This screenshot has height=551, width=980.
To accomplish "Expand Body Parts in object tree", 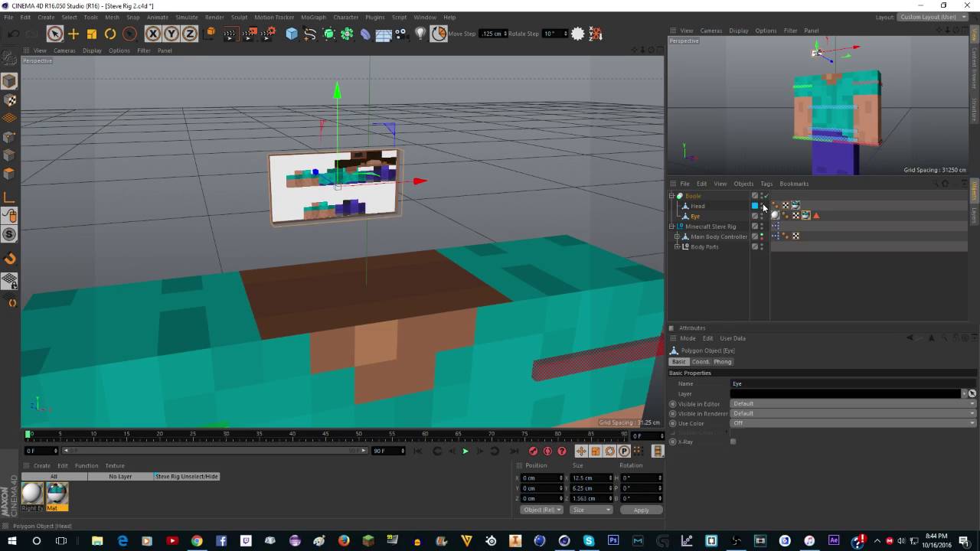I will [677, 246].
